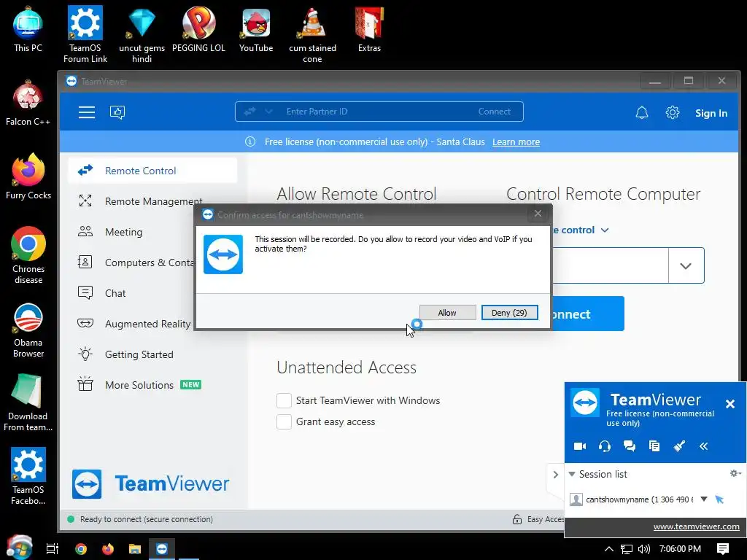Open the Learn more link
The width and height of the screenshot is (747, 560).
click(x=516, y=142)
